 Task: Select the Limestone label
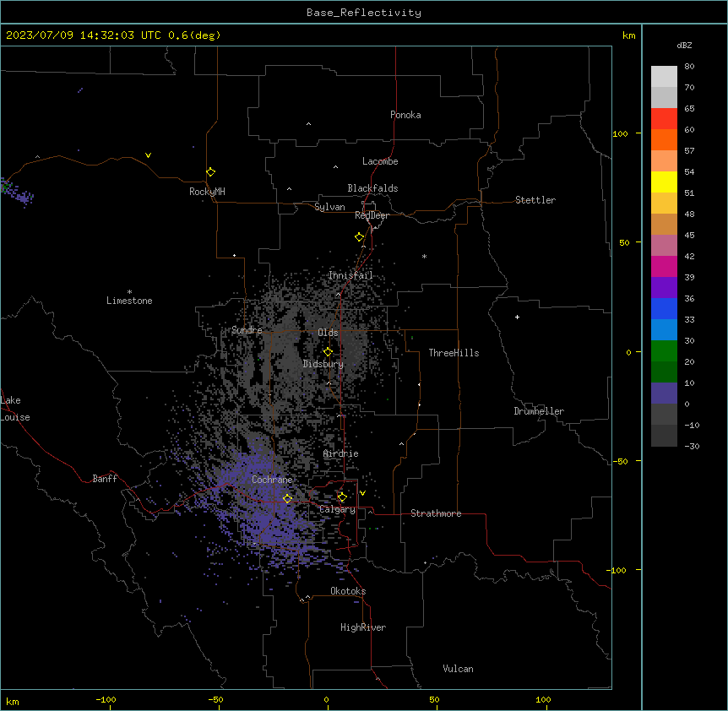click(129, 301)
